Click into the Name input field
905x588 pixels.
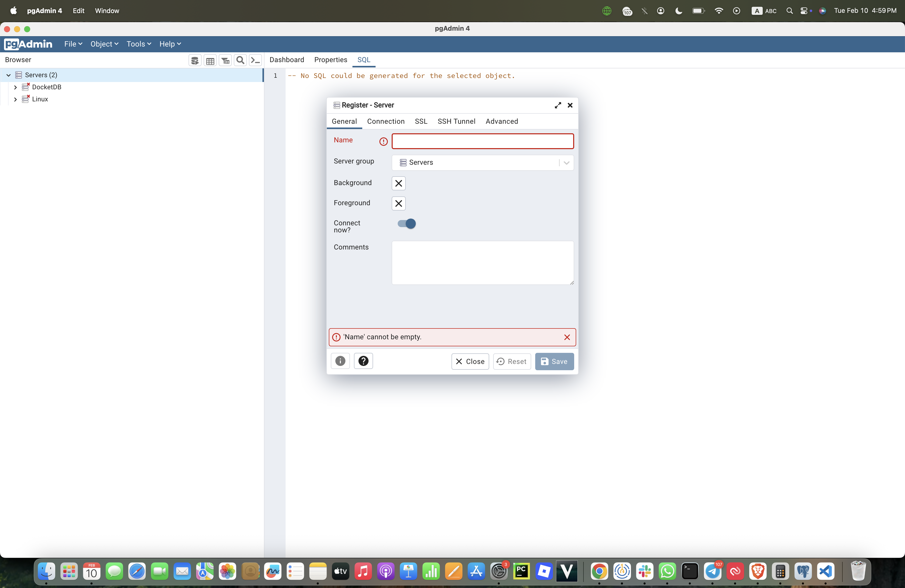[x=482, y=141]
